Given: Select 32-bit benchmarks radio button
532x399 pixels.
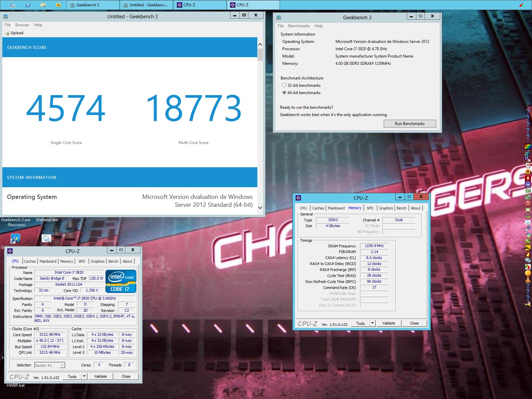Looking at the screenshot, I should pos(284,85).
